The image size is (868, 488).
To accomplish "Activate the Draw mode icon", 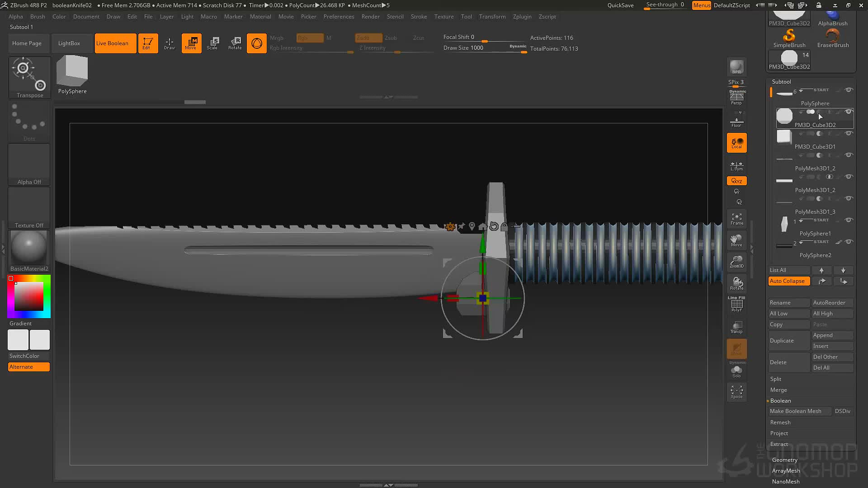I will [x=170, y=43].
